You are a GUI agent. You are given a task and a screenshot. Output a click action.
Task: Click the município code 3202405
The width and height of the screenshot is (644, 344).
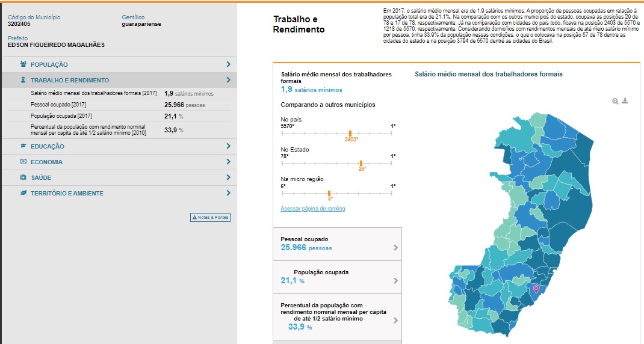(x=19, y=24)
